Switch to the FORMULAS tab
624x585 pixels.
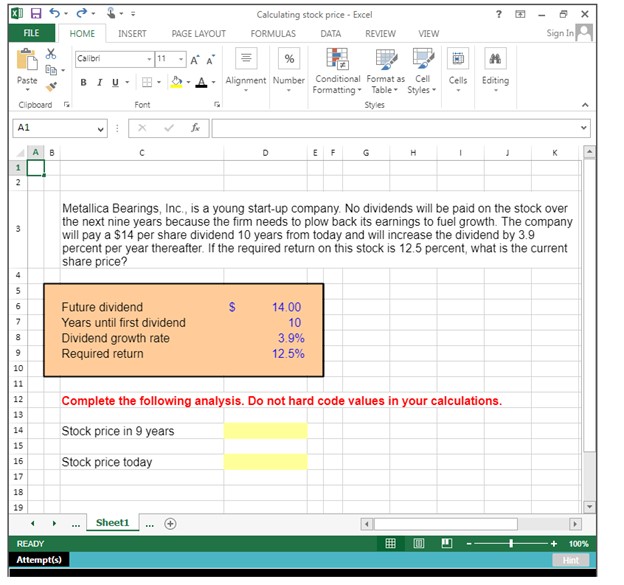[x=273, y=34]
